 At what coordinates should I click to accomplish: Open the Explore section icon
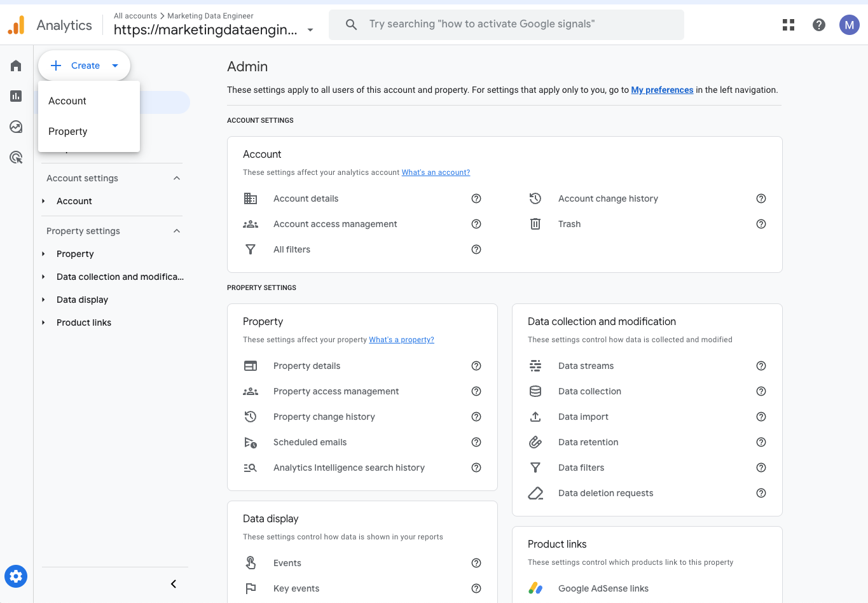pyautogui.click(x=15, y=127)
